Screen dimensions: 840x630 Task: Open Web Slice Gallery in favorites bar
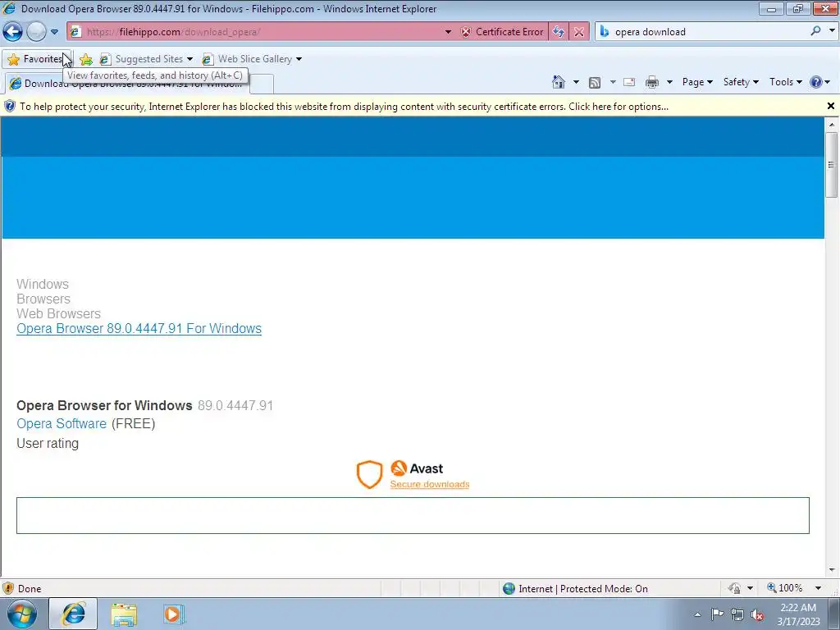[x=253, y=59]
